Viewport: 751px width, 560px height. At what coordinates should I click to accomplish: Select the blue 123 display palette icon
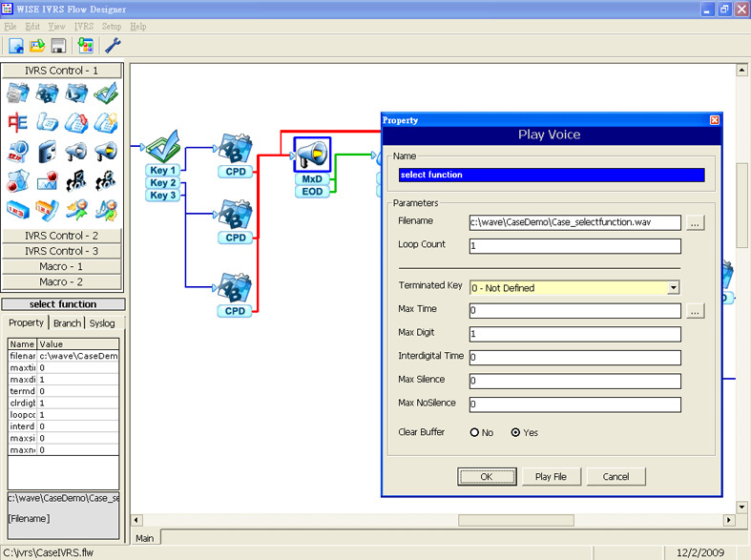tap(18, 210)
